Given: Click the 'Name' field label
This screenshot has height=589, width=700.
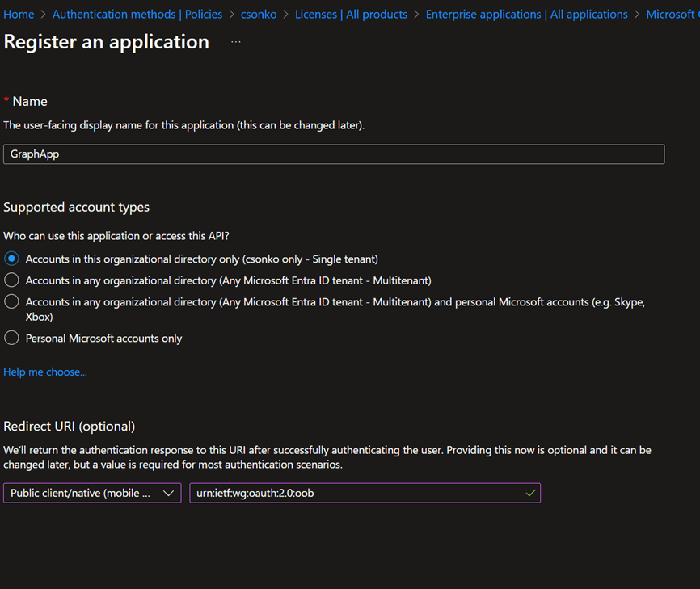Looking at the screenshot, I should [30, 101].
